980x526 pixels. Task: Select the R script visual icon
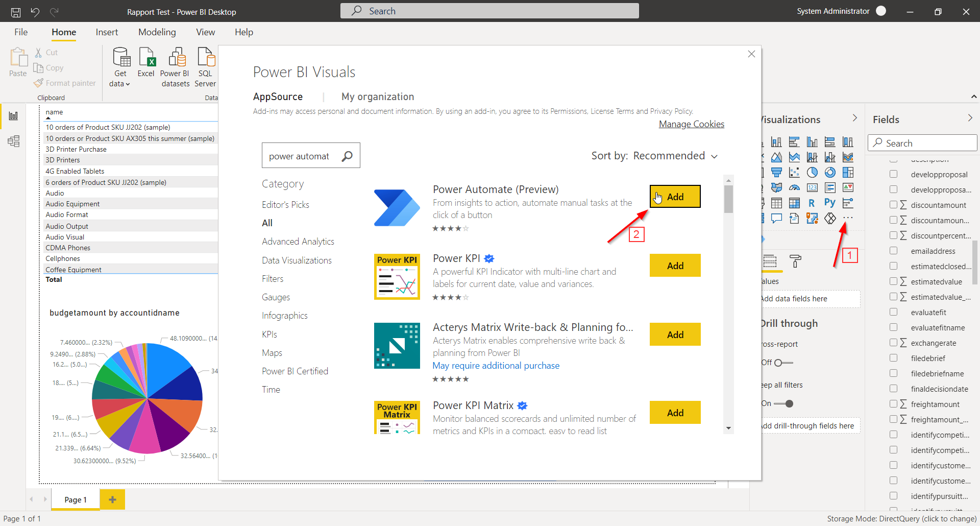coord(812,203)
